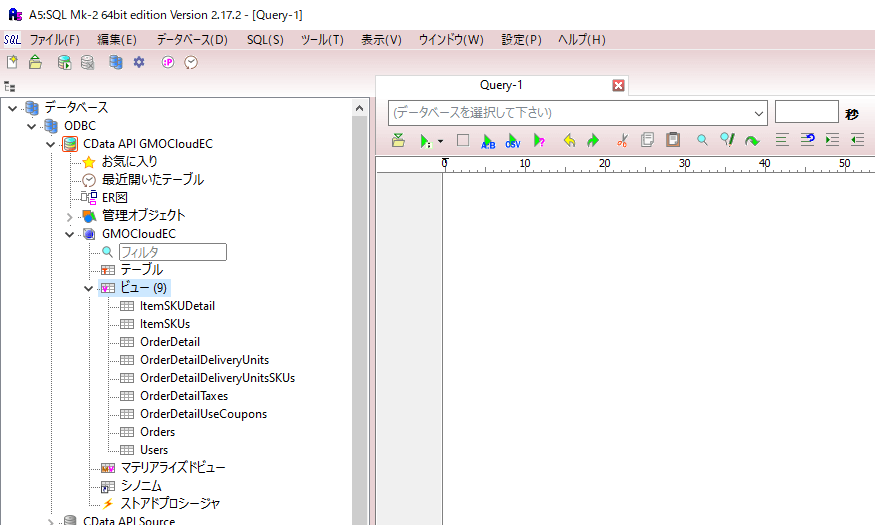Open the ツール(T) menu

pyautogui.click(x=322, y=40)
